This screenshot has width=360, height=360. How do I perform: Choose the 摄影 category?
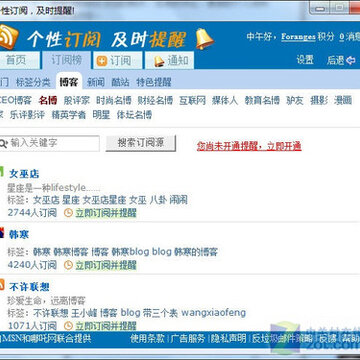pos(319,100)
